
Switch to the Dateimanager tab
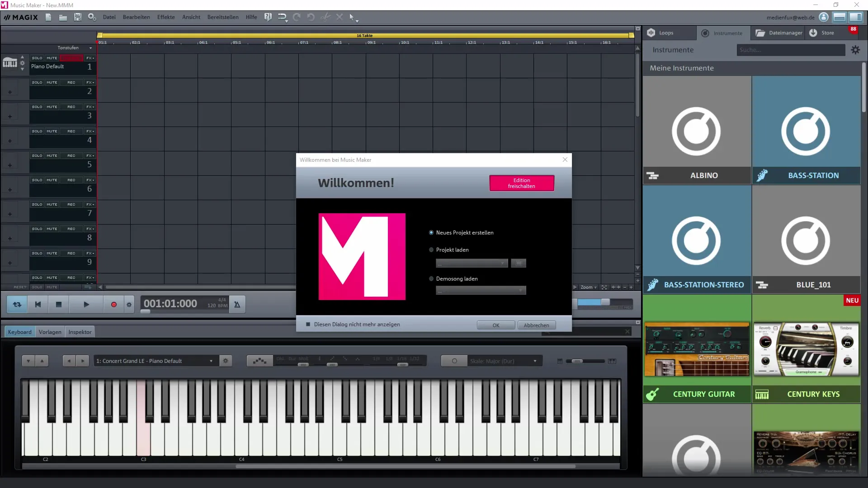tap(778, 33)
